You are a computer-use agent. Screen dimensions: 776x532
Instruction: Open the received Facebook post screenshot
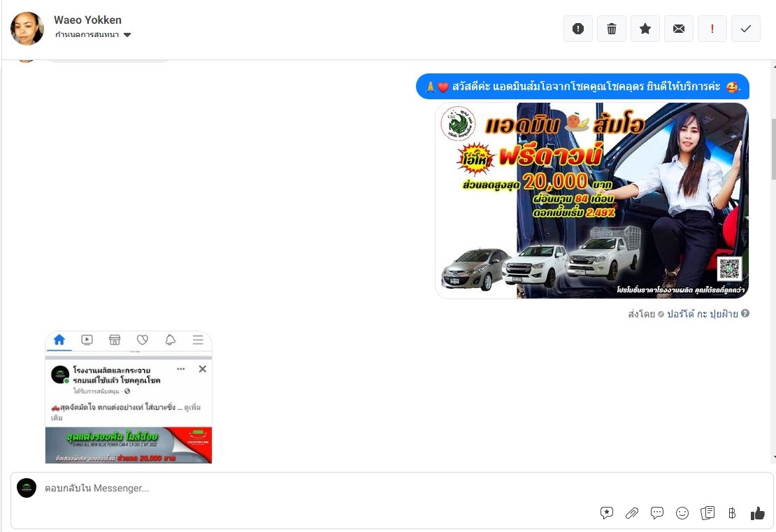(x=129, y=396)
